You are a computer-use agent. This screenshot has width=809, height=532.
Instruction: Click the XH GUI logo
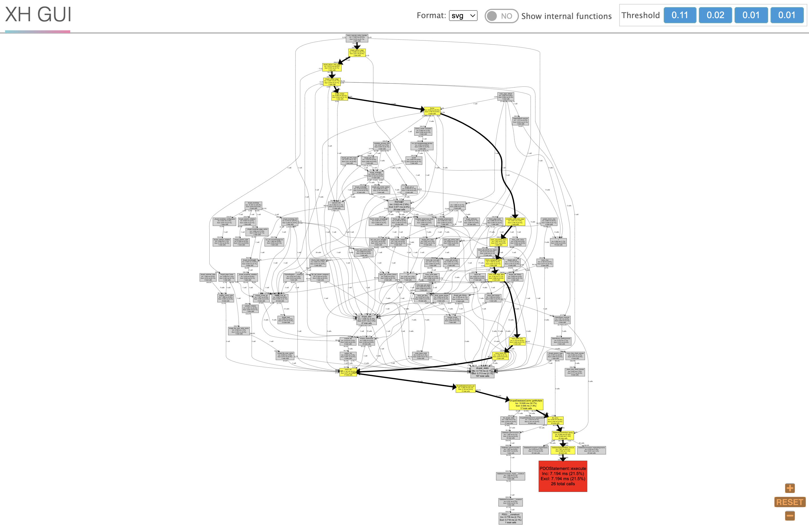coord(38,15)
